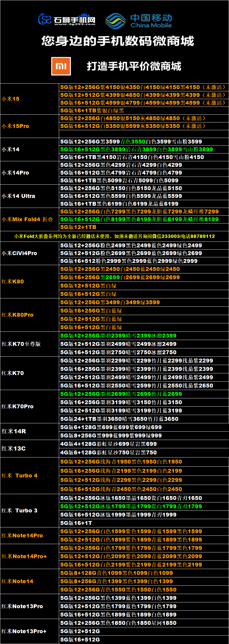229x644 pixels.
Task: Select the 红米K70至尊版 model name cell
Action: click(x=30, y=344)
